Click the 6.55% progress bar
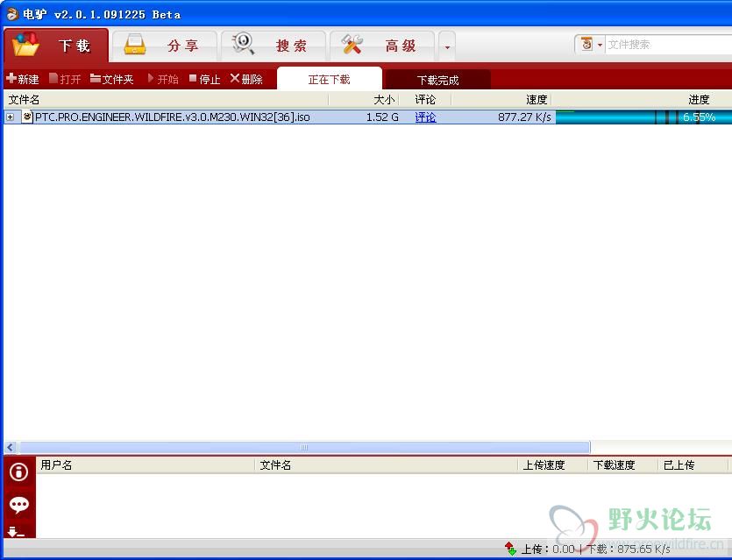Viewport: 732px width, 560px height. [x=643, y=117]
